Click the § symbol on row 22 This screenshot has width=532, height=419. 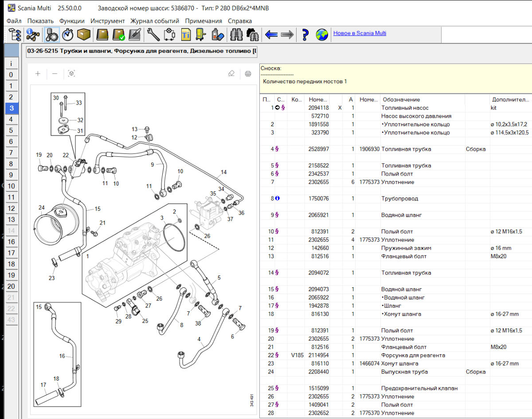[x=277, y=355]
